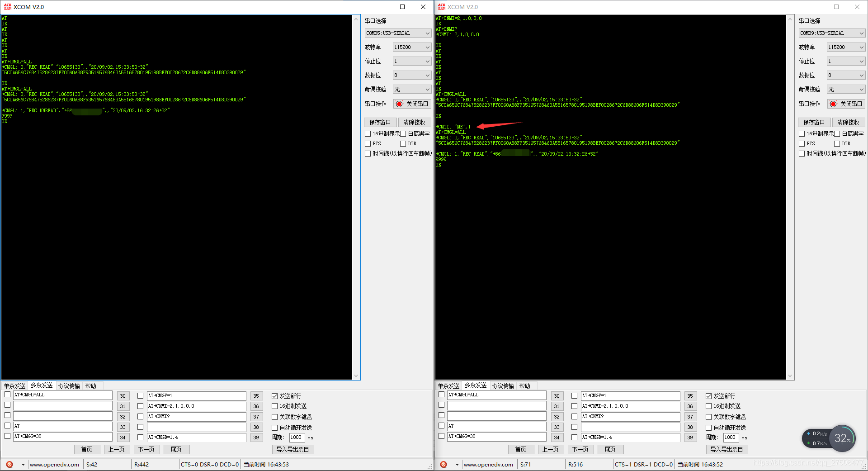Click send button 36 for AT+CNMI=2,1,0,0,0 in right window
This screenshot has height=471, width=868.
point(690,406)
